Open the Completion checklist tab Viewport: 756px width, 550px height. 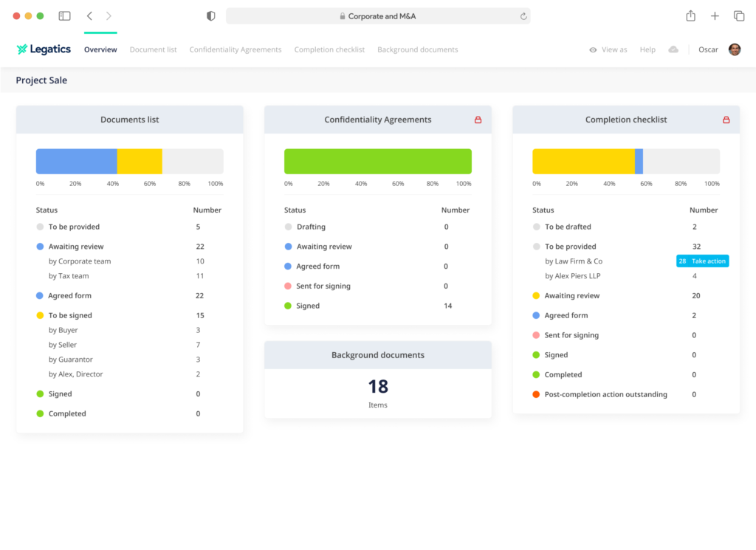click(329, 49)
